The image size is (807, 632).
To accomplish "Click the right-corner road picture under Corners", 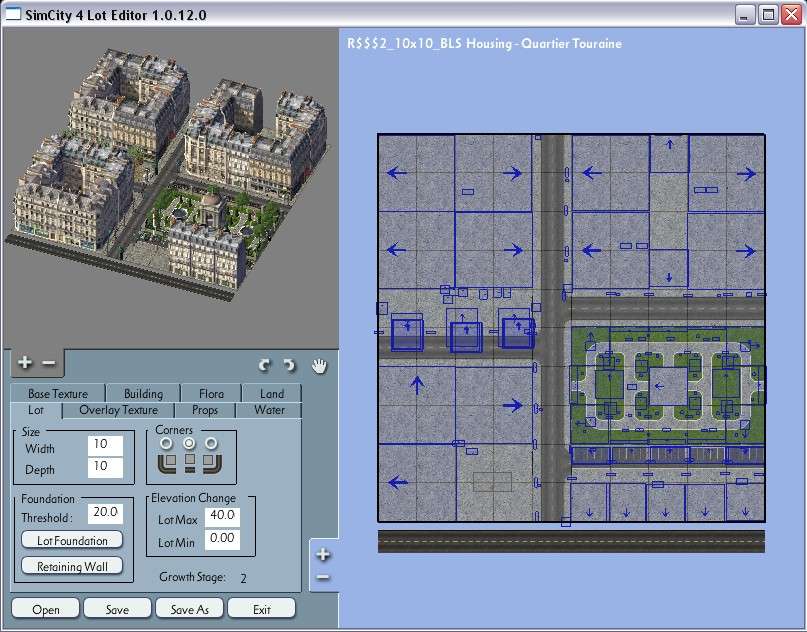I will pos(212,463).
